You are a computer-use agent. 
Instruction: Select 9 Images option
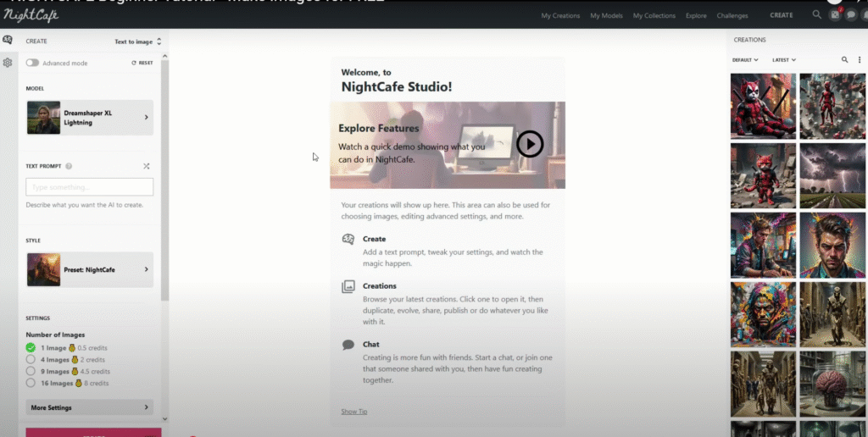pyautogui.click(x=31, y=371)
